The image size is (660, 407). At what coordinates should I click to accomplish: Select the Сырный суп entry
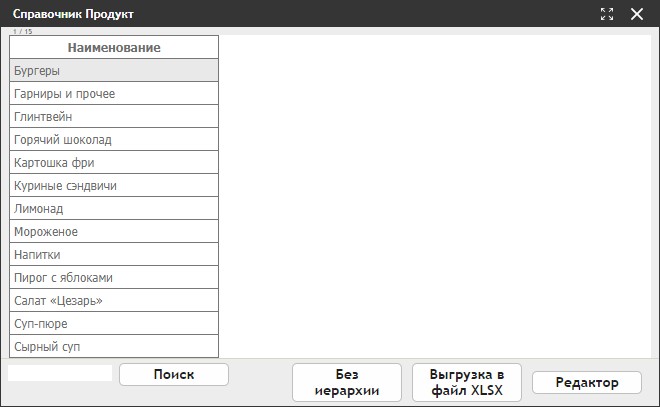(x=114, y=346)
